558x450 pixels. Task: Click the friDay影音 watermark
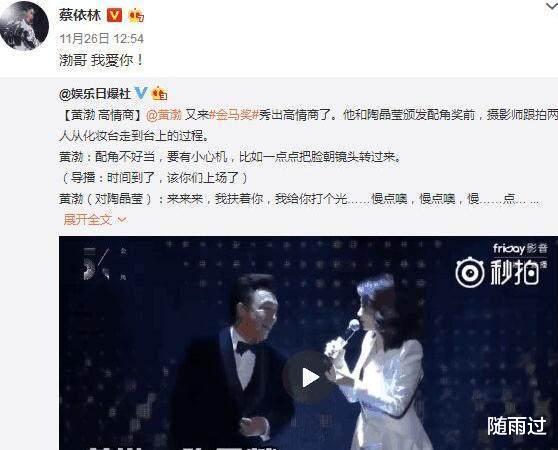pyautogui.click(x=520, y=248)
